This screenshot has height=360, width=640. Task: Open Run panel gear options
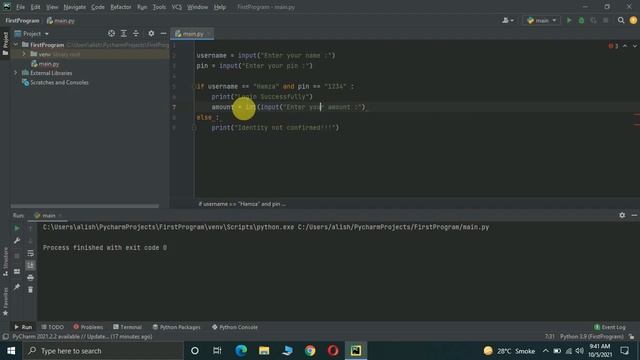622,215
